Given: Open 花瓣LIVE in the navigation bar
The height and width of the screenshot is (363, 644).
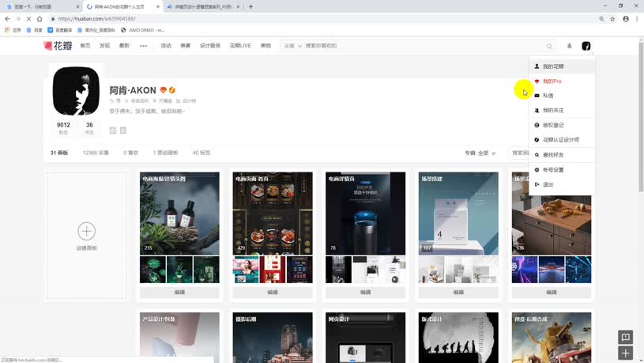Looking at the screenshot, I should 240,46.
